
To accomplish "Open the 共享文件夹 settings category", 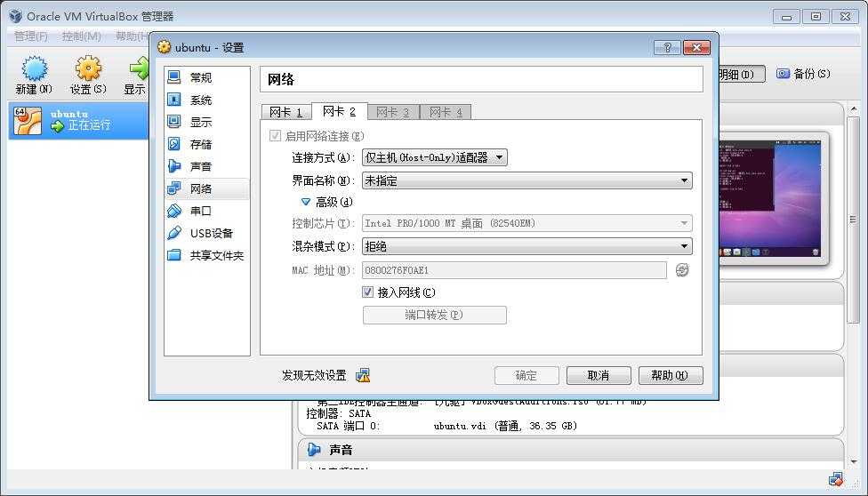I will [206, 255].
